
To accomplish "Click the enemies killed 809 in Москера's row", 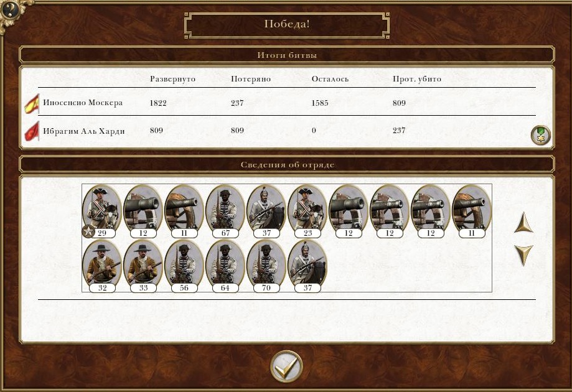I will point(399,103).
